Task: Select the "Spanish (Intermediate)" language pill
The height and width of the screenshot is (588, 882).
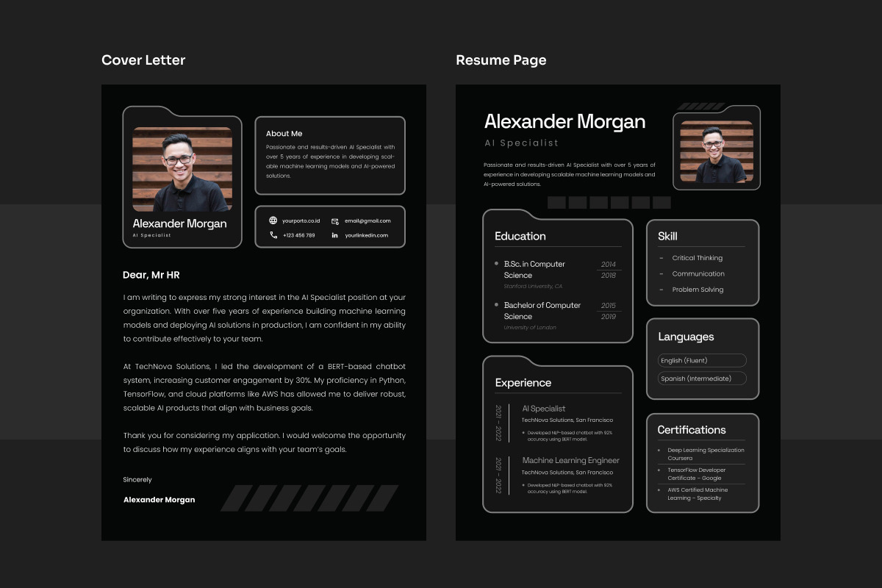Action: coord(702,379)
